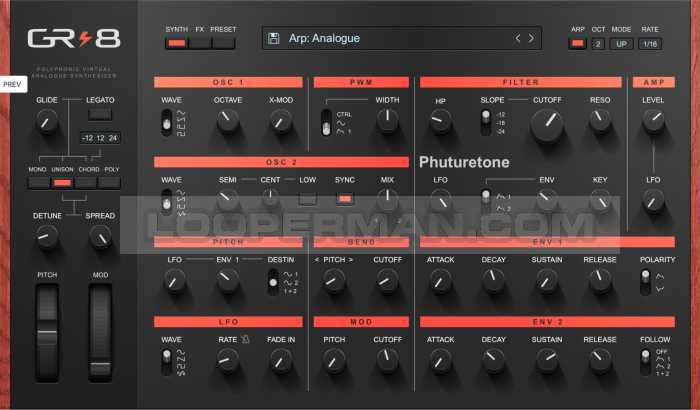The image size is (700, 410).
Task: Click the filter cutoff knob
Action: (546, 124)
